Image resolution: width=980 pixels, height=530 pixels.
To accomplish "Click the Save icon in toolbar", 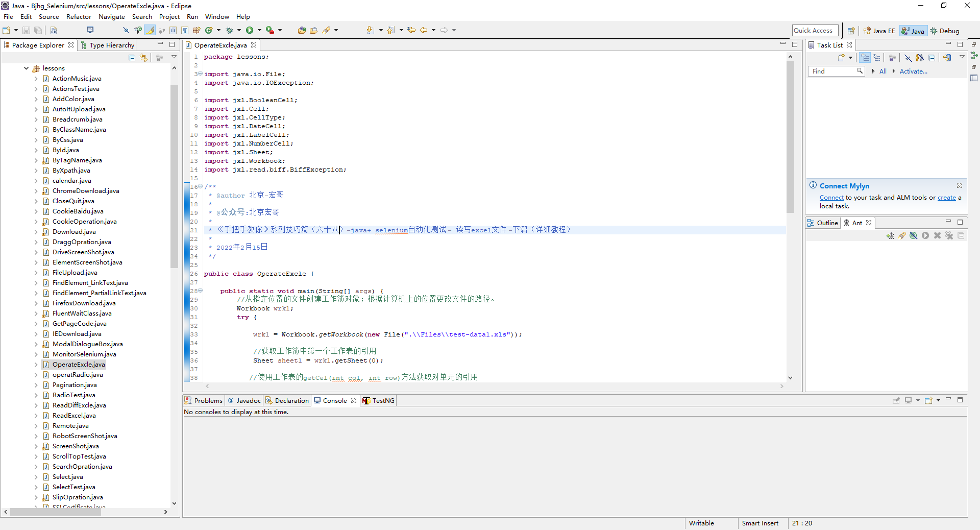I will coord(26,30).
